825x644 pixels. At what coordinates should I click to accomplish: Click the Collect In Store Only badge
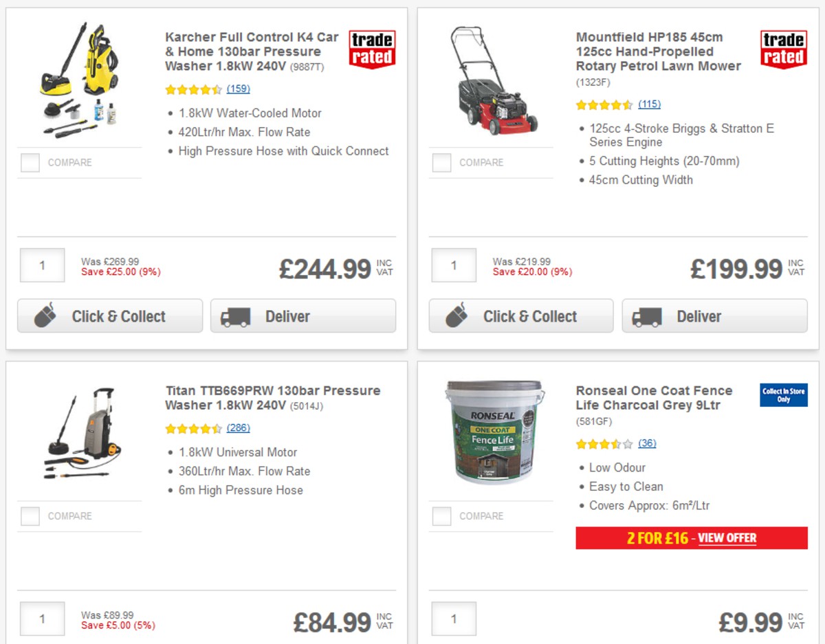click(782, 395)
